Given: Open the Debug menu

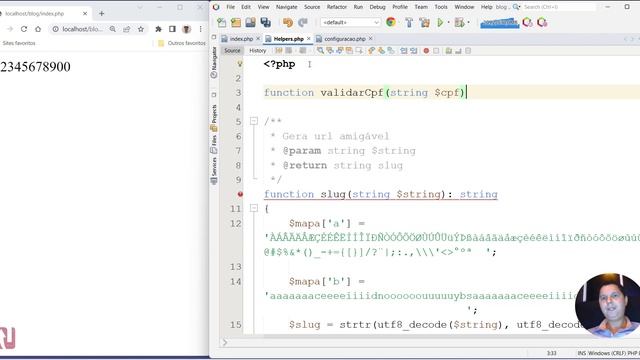Looking at the screenshot, I should pos(377,7).
